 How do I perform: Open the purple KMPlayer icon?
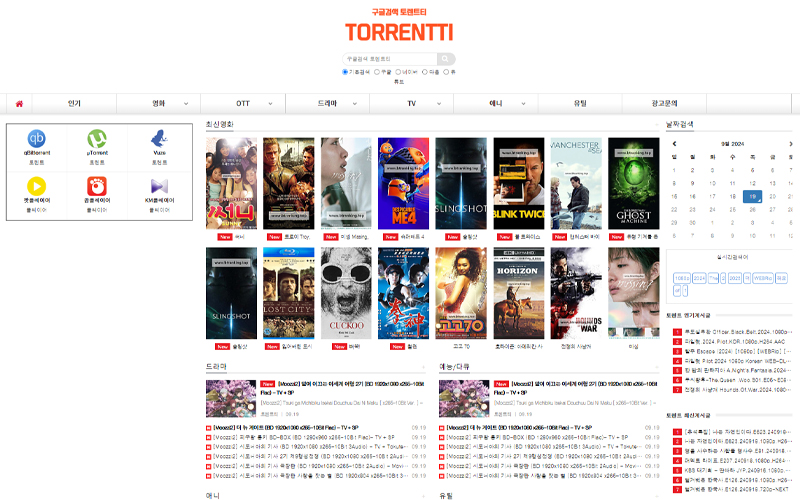[159, 186]
